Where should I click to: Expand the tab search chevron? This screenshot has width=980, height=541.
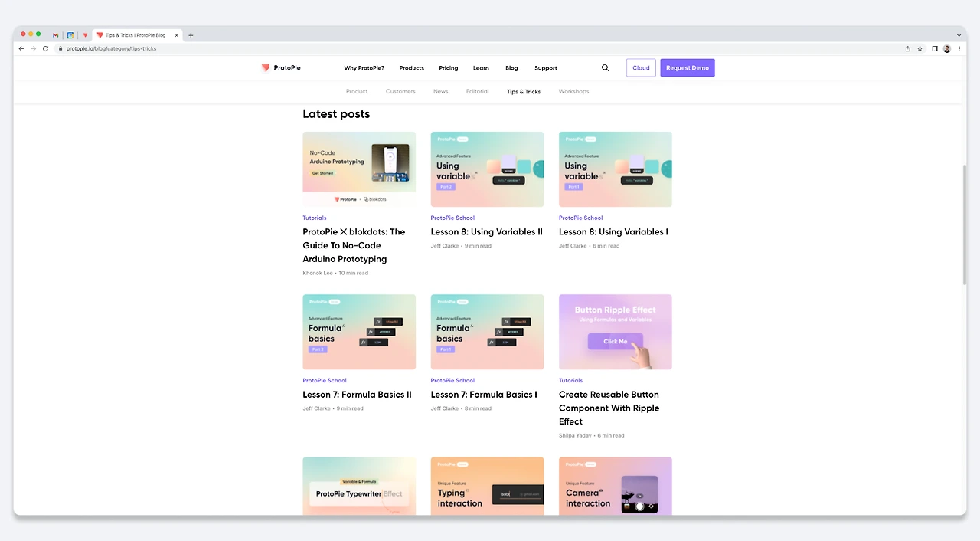[x=959, y=35]
